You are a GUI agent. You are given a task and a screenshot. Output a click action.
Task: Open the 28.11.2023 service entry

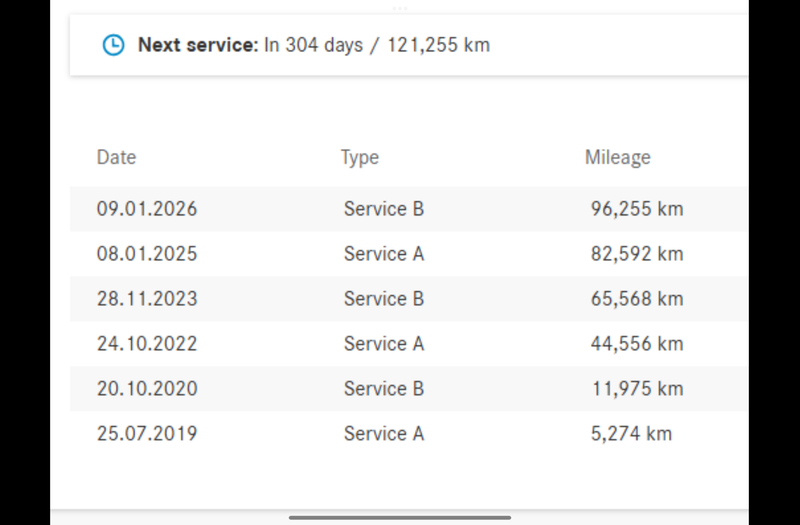pyautogui.click(x=409, y=298)
